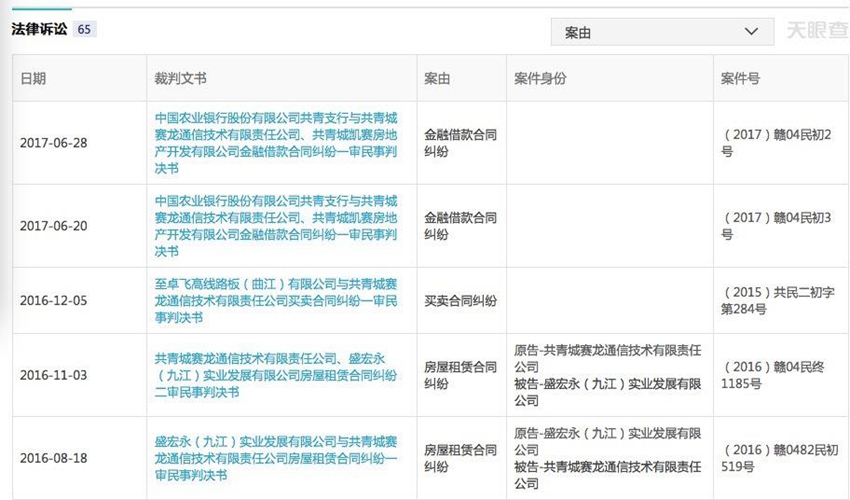Click case number (2016)赣0482民初519号
Screen dimensions: 850x500
(x=780, y=458)
